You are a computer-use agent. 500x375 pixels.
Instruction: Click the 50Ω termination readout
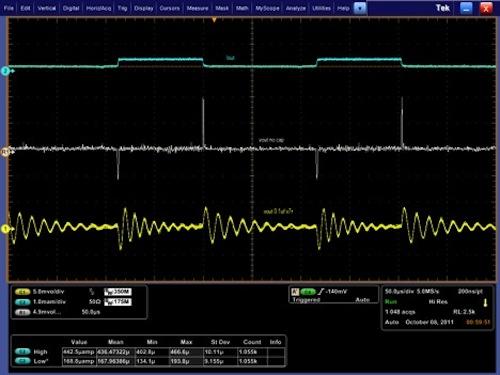click(x=95, y=302)
